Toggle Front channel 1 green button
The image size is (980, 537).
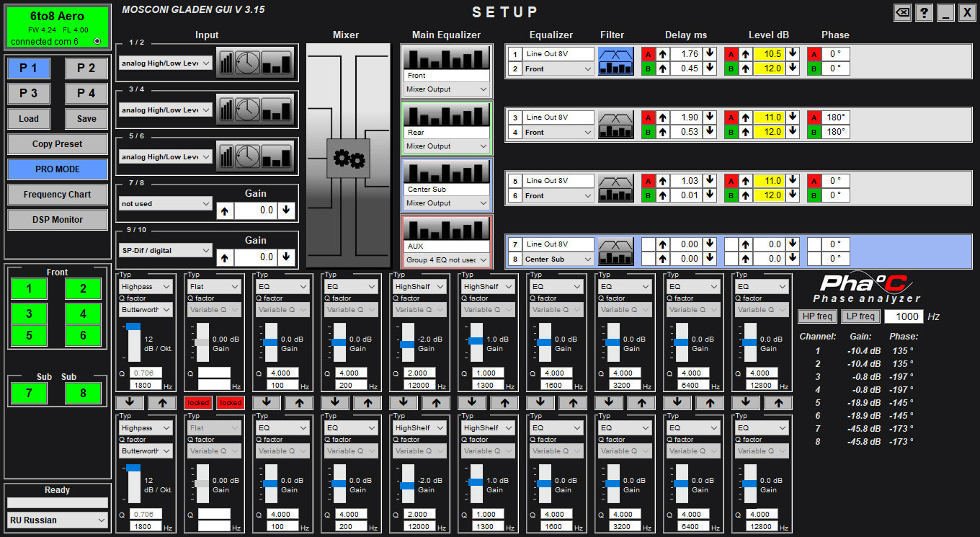pos(29,289)
